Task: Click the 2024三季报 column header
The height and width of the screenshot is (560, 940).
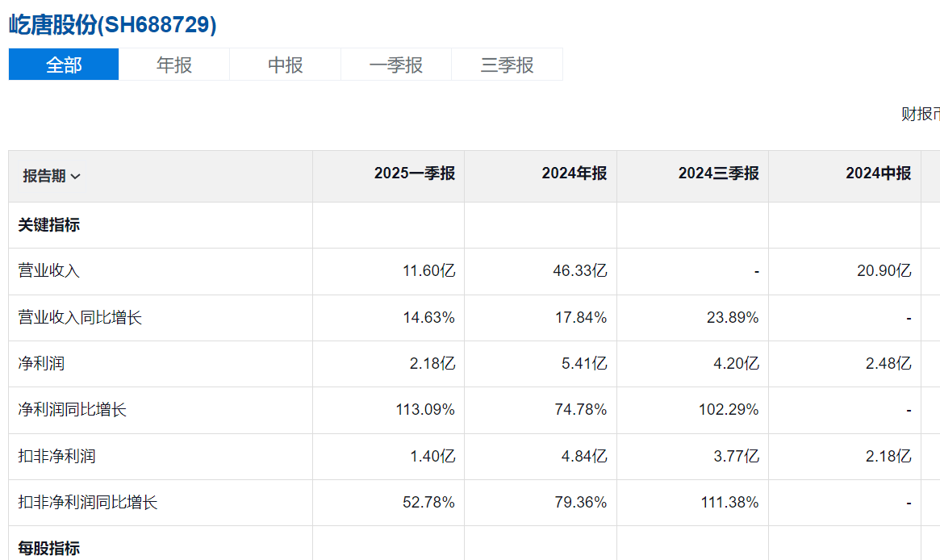Action: [x=718, y=173]
